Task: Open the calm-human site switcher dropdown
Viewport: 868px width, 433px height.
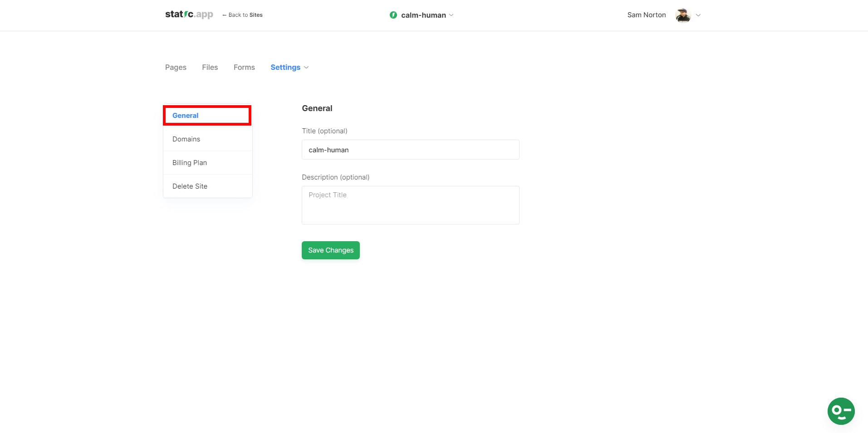Action: [451, 15]
